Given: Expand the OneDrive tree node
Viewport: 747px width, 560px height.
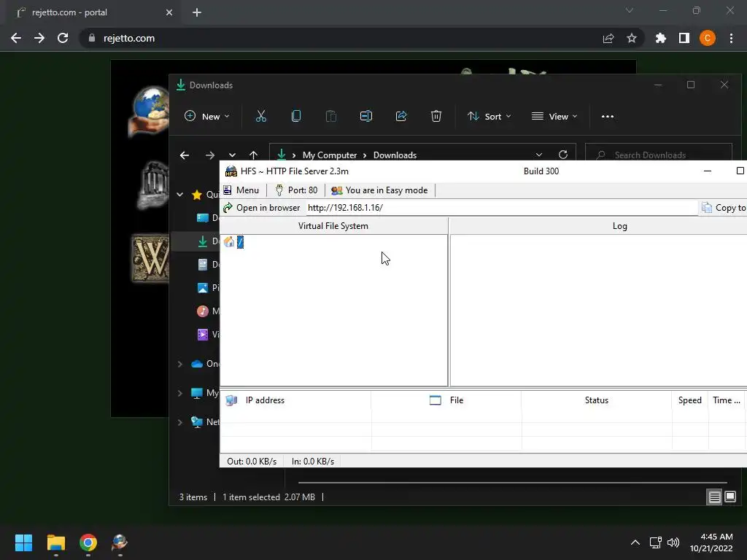Looking at the screenshot, I should point(180,364).
